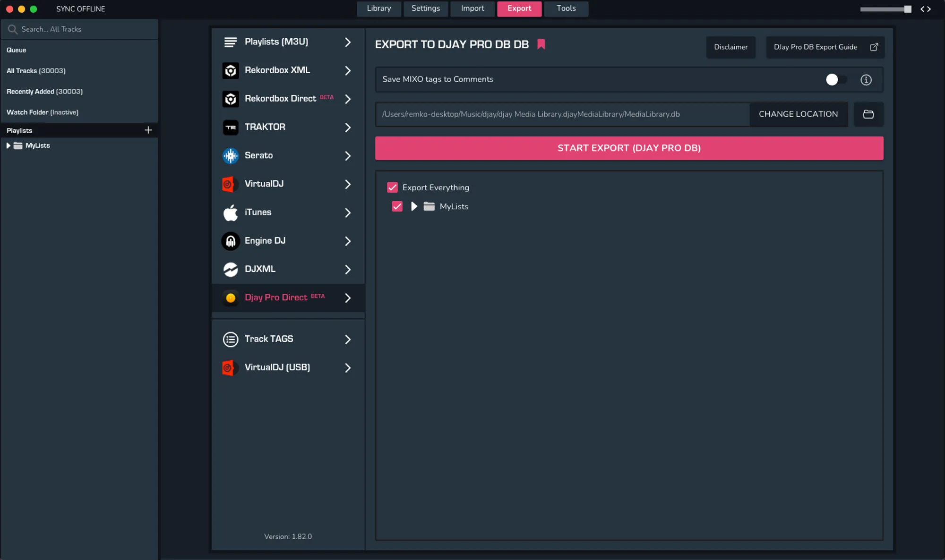Open the Tools tab
Viewport: 945px width, 560px height.
566,8
